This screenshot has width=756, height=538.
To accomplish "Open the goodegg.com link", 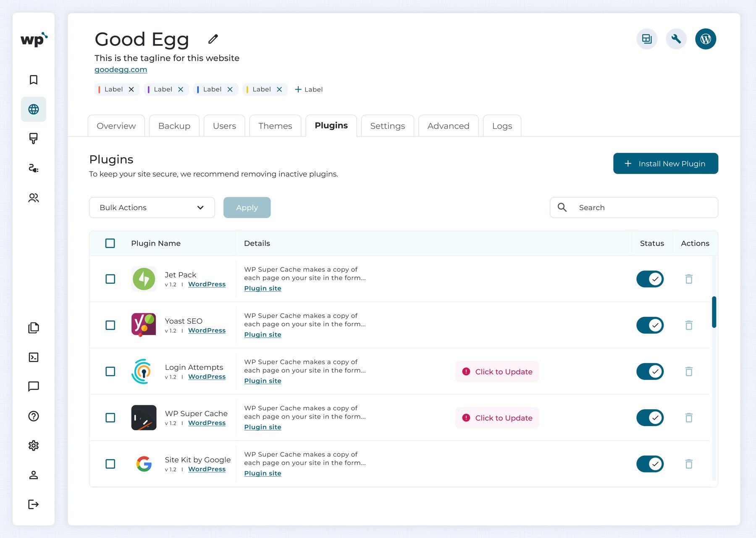I will click(x=121, y=69).
